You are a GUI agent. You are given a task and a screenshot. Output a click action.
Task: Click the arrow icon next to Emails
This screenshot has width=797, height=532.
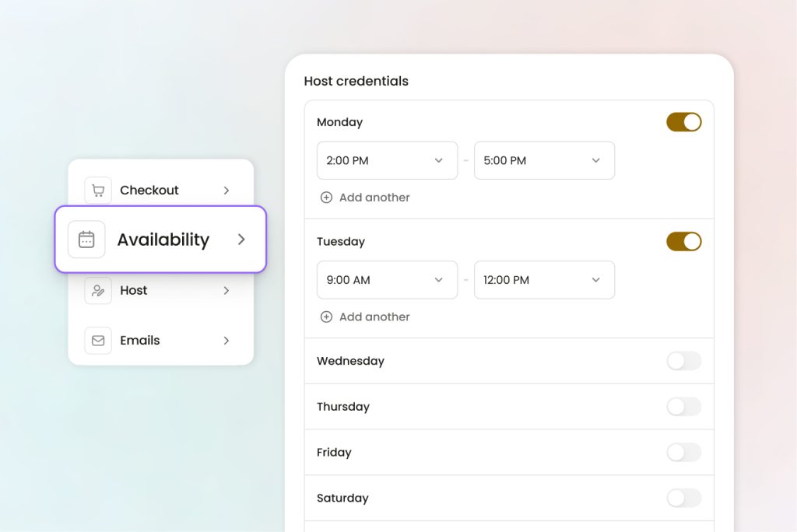(226, 341)
